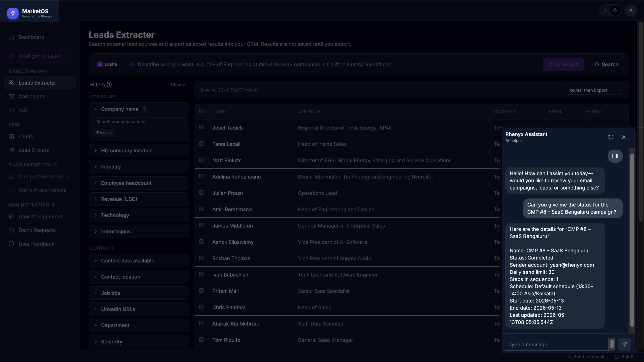Select the Josef Tadich row checkbox
This screenshot has height=362, width=644.
click(201, 127)
